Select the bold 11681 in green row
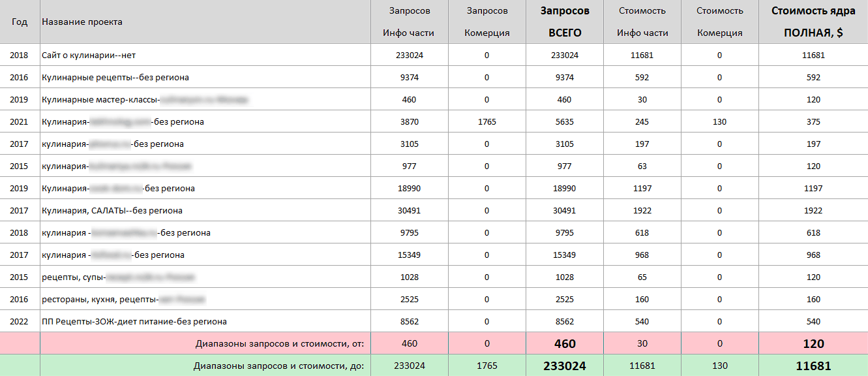The height and width of the screenshot is (376, 868). [x=813, y=366]
